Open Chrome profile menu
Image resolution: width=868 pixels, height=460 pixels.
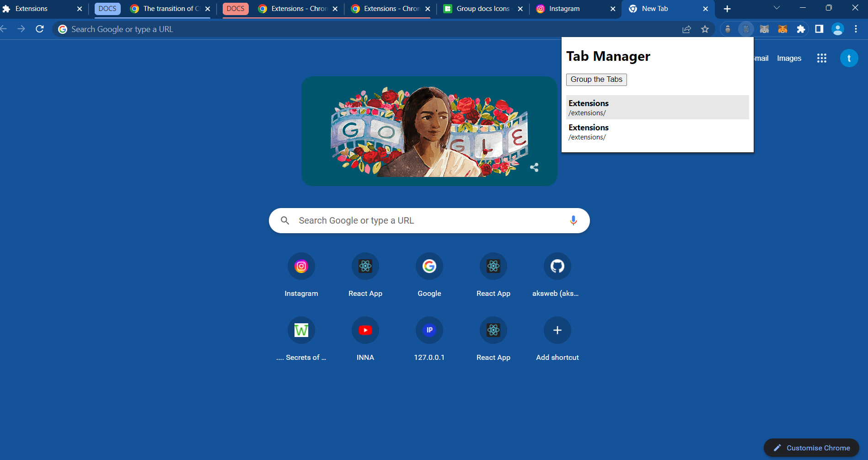(x=837, y=29)
